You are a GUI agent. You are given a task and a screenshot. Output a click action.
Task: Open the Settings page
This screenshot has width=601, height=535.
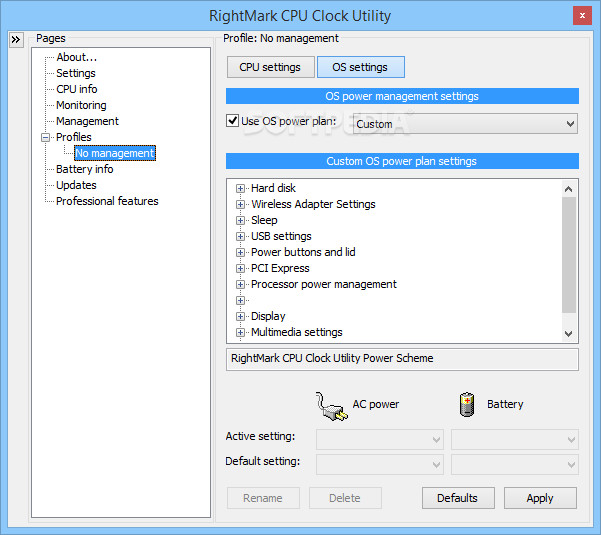coord(76,73)
